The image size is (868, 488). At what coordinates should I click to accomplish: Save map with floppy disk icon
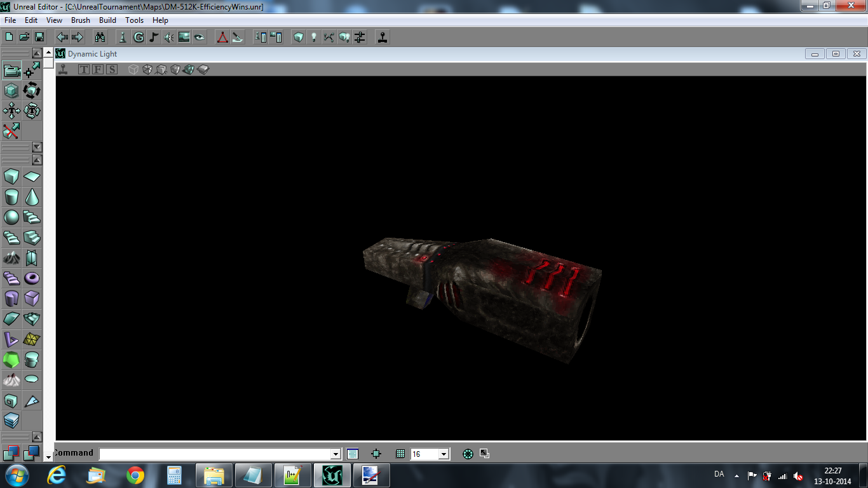(x=39, y=37)
